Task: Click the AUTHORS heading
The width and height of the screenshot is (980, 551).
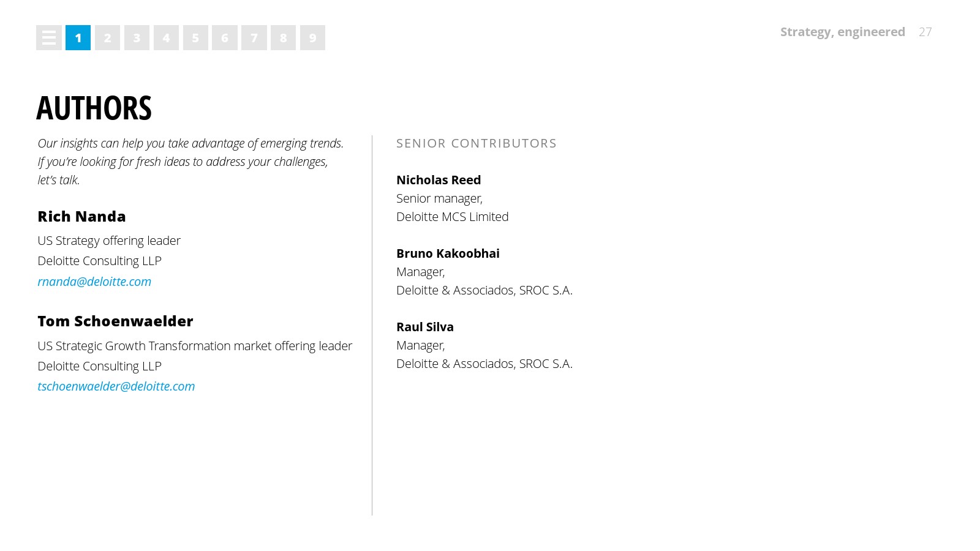Action: [x=94, y=108]
